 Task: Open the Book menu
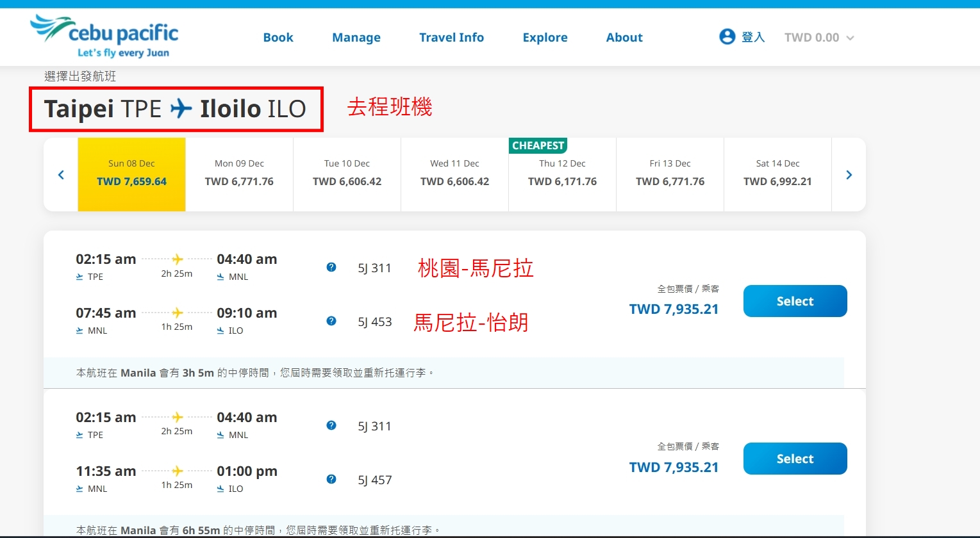(x=278, y=37)
